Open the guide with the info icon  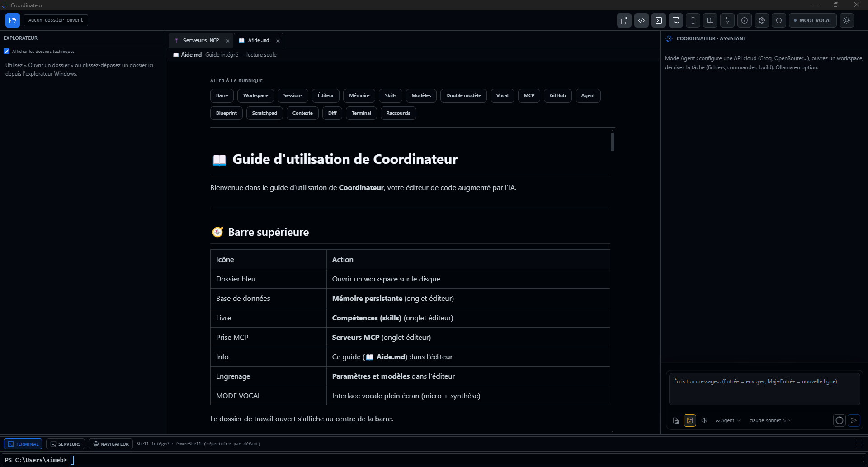point(745,20)
